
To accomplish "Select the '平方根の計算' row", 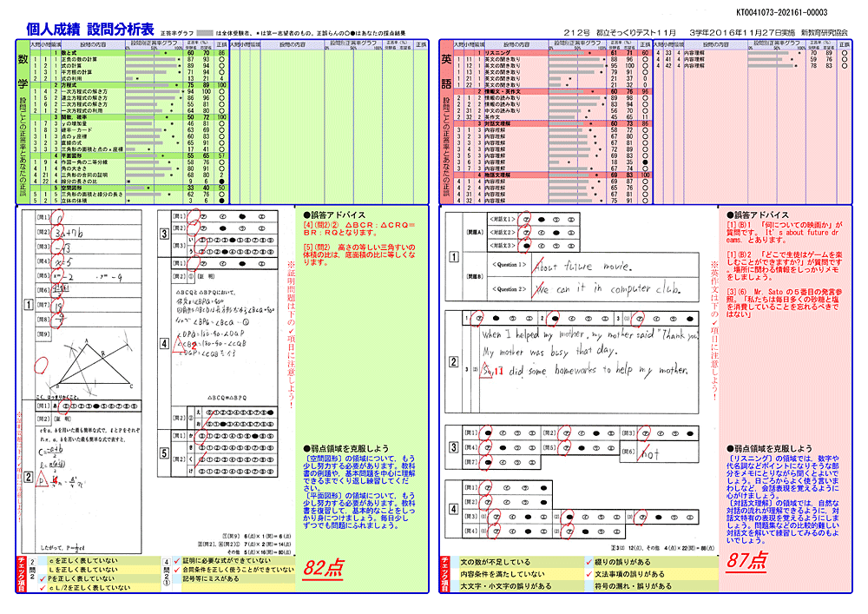I will 129,72.
